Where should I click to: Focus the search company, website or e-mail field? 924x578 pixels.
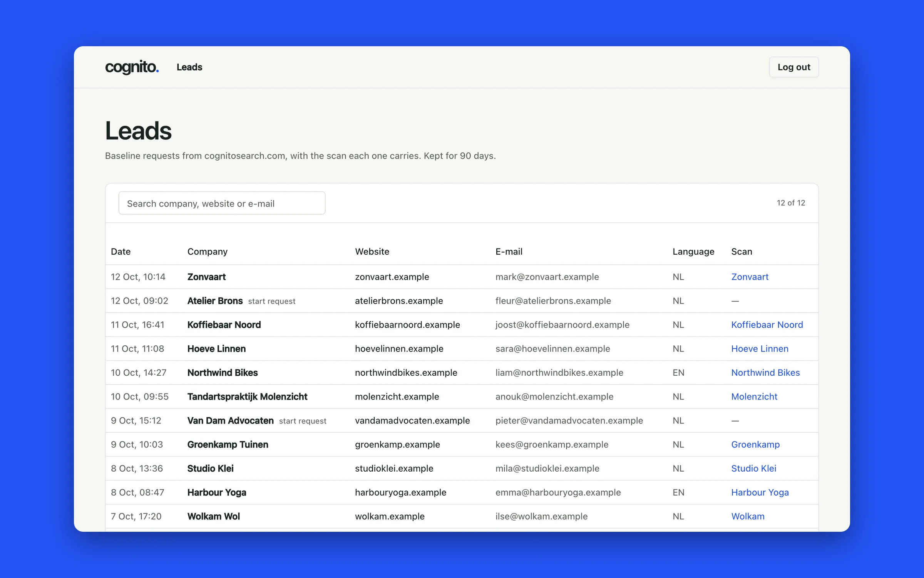(x=222, y=203)
